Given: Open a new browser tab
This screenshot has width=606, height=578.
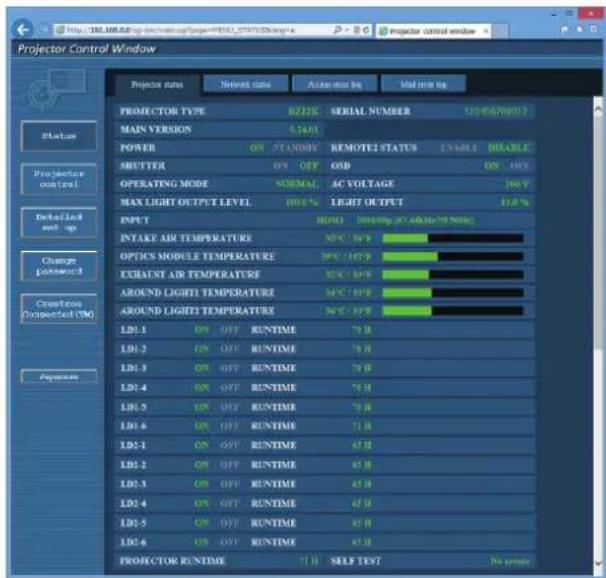Looking at the screenshot, I should [500, 31].
